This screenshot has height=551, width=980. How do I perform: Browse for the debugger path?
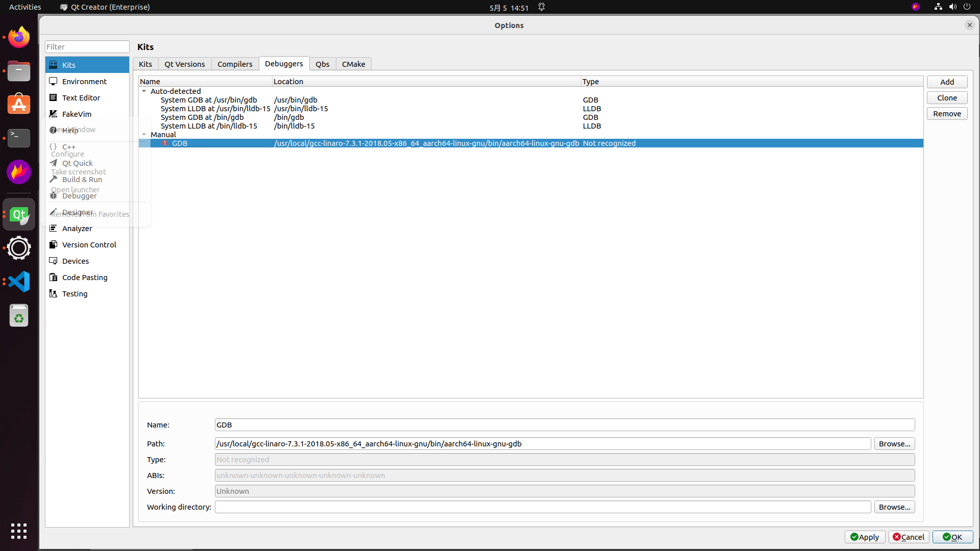[894, 444]
